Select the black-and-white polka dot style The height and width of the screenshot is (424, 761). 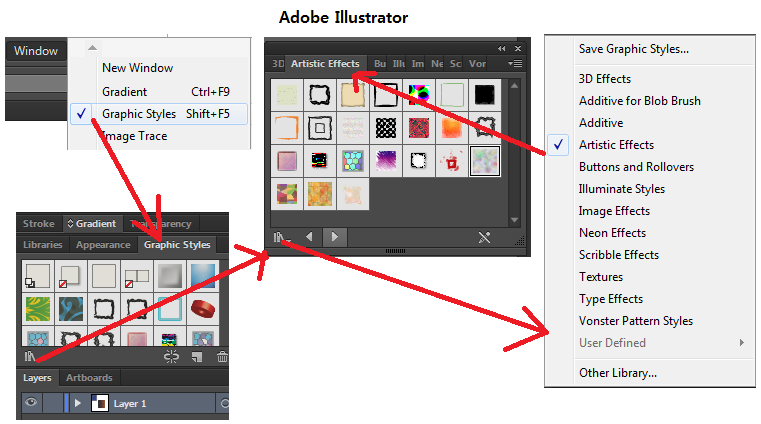click(x=386, y=128)
